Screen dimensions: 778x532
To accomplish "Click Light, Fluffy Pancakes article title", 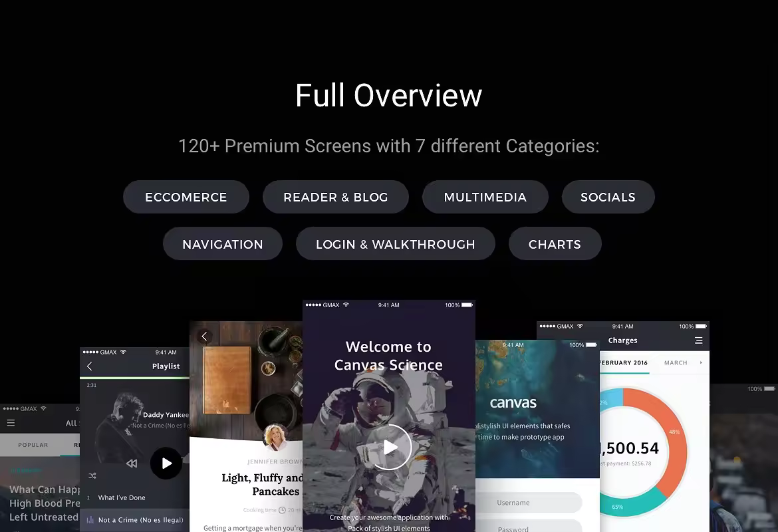I will click(262, 484).
